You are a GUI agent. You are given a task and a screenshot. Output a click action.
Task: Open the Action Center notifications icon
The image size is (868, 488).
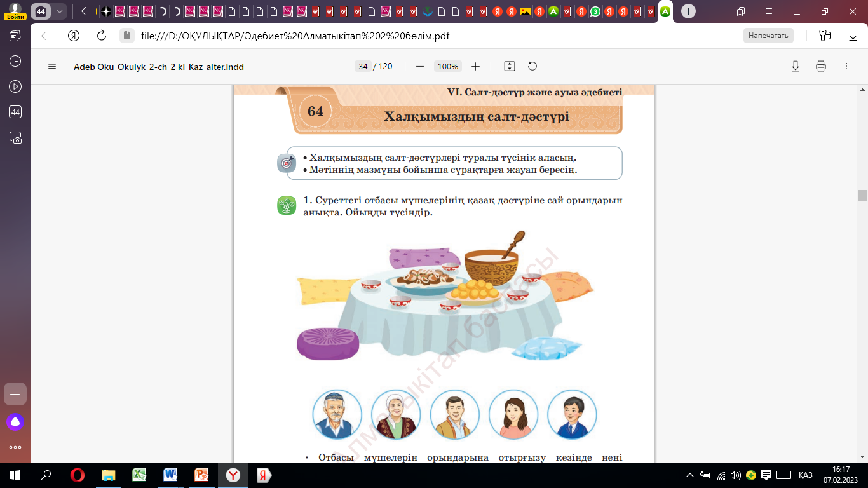(766, 475)
